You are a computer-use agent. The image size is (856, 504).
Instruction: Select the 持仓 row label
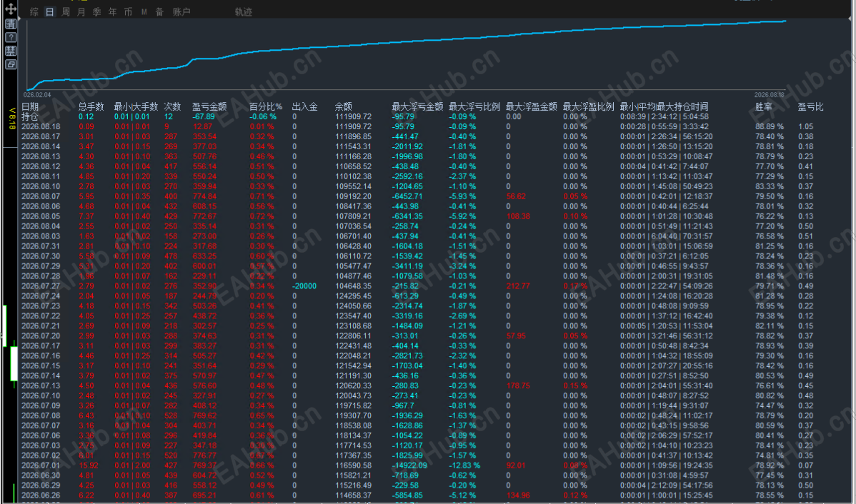(30, 116)
